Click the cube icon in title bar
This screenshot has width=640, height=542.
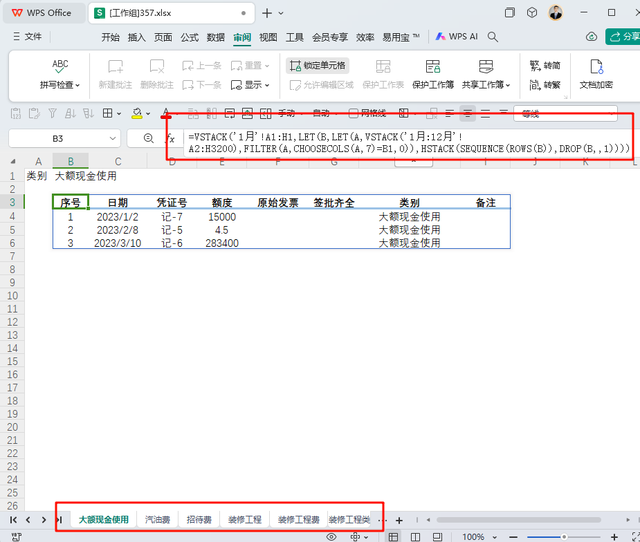click(532, 13)
